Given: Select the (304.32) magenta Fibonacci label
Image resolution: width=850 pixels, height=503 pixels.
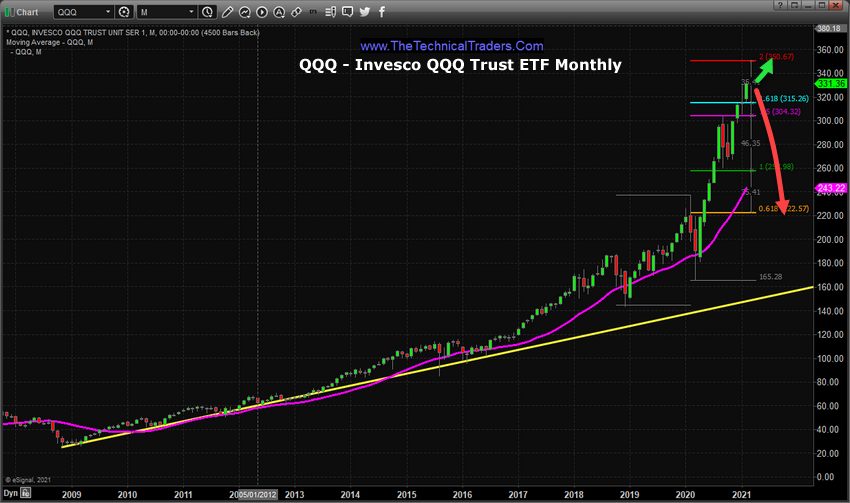Looking at the screenshot, I should tap(783, 112).
